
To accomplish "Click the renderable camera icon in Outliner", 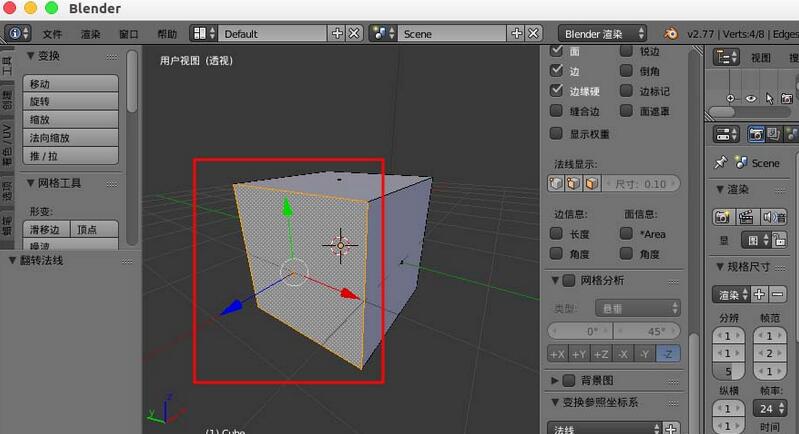I will pos(787,98).
